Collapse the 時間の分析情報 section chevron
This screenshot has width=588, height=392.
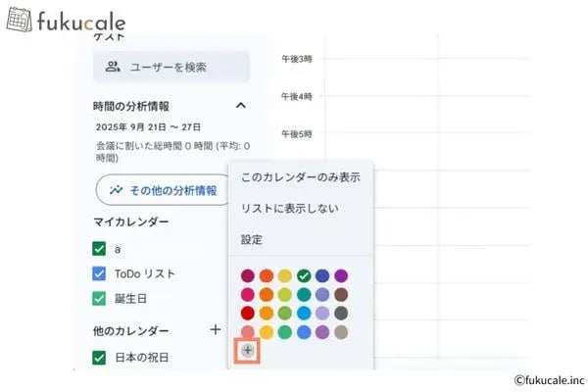pyautogui.click(x=240, y=106)
